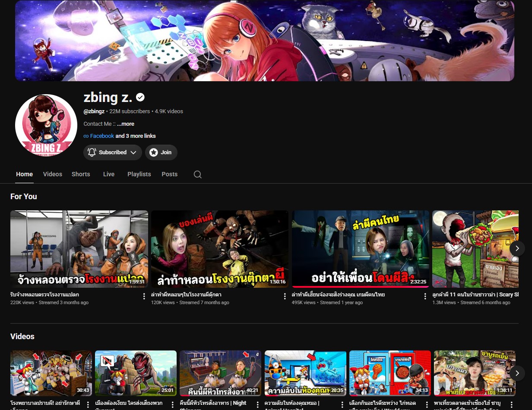Click the 22M subscribers text

(x=130, y=111)
